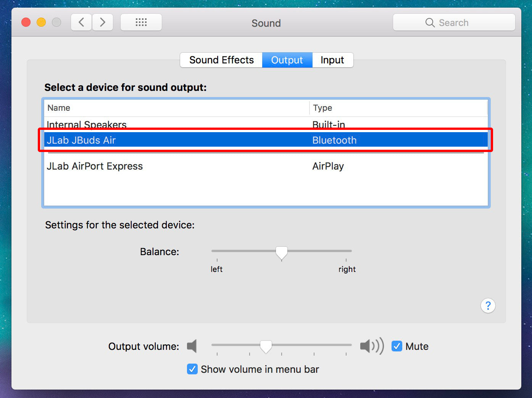Screen dimensions: 532x398
Task: Click the AirPlay type cell
Action: [x=328, y=166]
